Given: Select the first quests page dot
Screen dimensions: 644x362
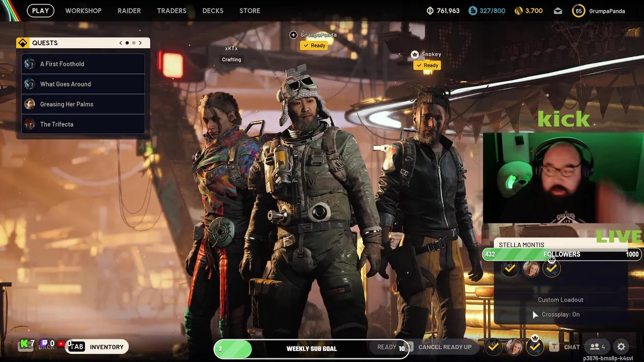Looking at the screenshot, I should 127,43.
